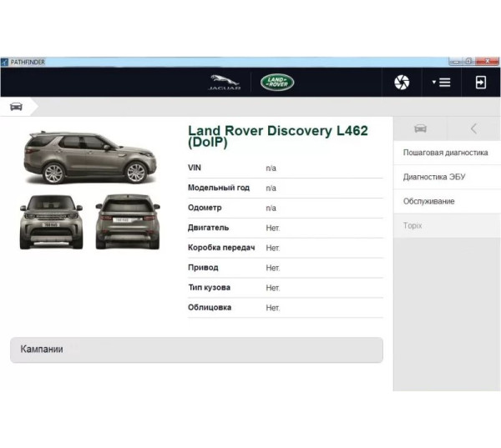
Task: Click the rear view car thumbnail
Action: (x=127, y=222)
